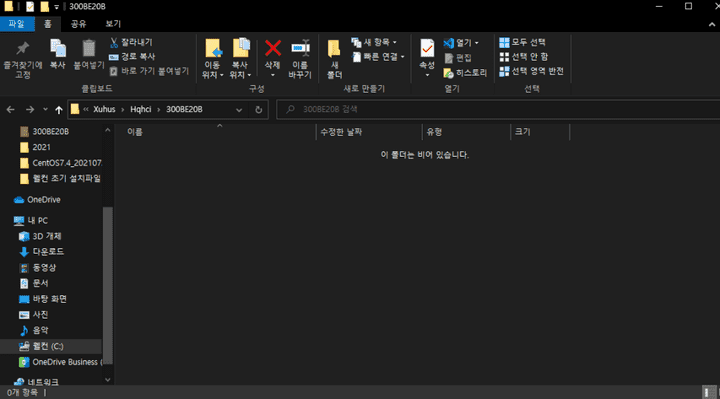The image size is (720, 399).
Task: Open Quick Access Toolbar customize dropdown
Action: pos(56,7)
